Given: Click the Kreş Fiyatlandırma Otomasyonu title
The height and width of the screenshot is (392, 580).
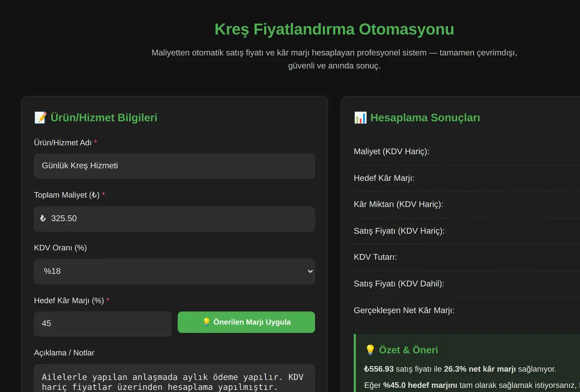Looking at the screenshot, I should tap(334, 29).
